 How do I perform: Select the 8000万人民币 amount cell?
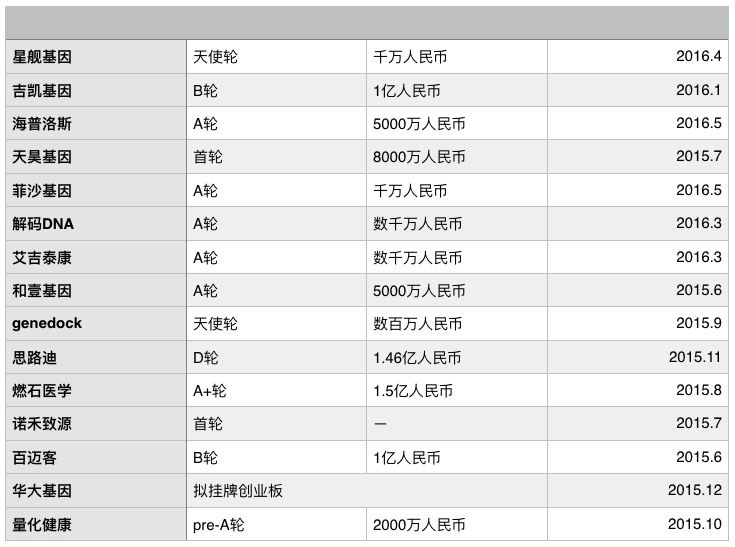(x=456, y=157)
